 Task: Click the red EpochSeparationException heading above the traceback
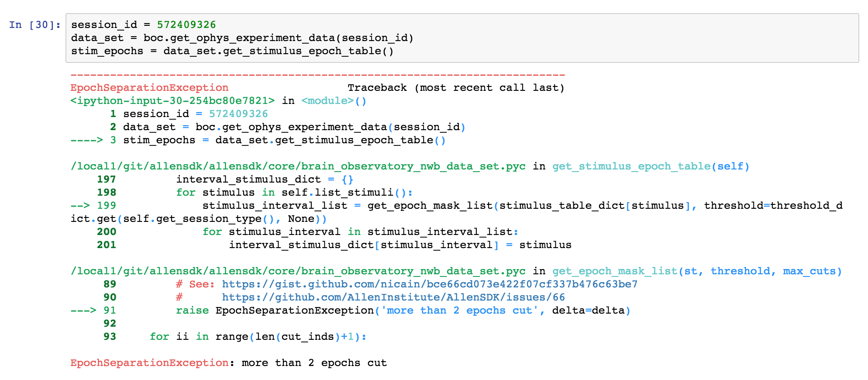click(149, 88)
